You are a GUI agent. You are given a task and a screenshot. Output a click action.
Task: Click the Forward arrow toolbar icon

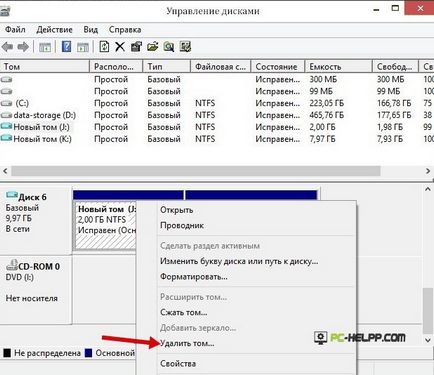[23, 47]
